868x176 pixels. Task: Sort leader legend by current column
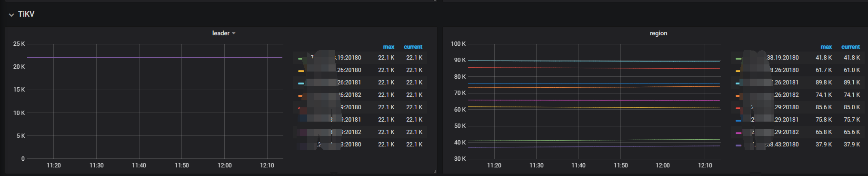click(413, 47)
